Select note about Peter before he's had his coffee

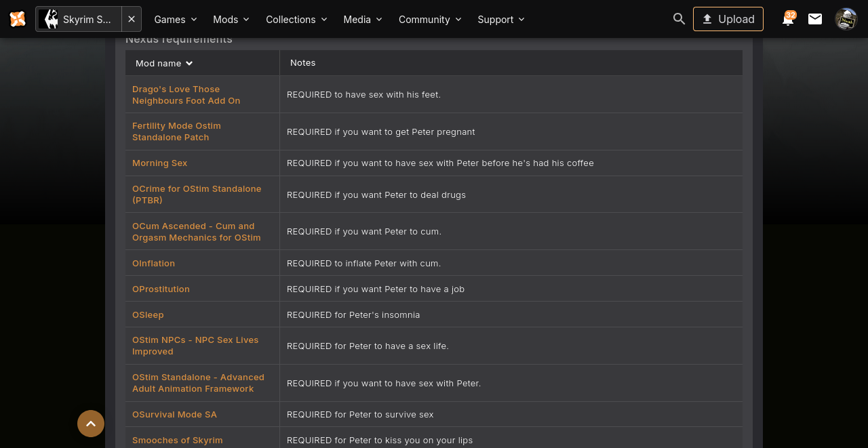tap(440, 163)
